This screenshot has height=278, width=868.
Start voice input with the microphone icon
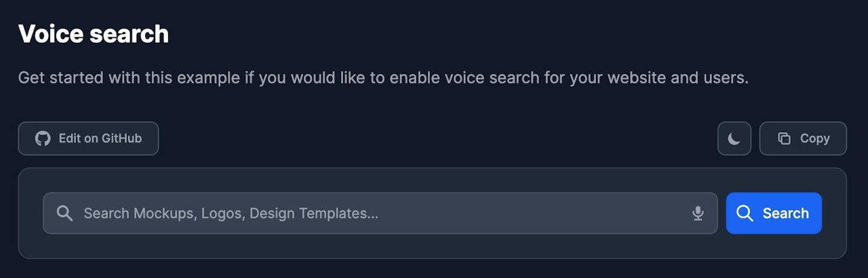tap(698, 214)
